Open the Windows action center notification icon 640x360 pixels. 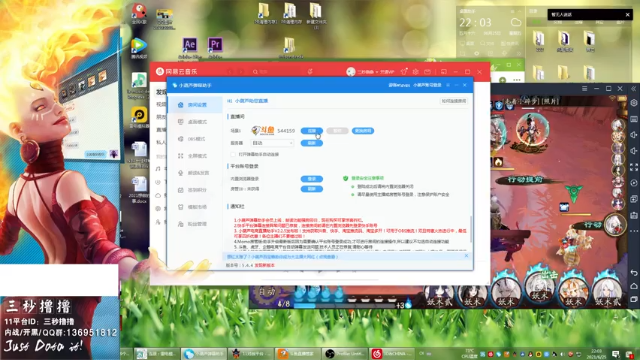pos(616,354)
